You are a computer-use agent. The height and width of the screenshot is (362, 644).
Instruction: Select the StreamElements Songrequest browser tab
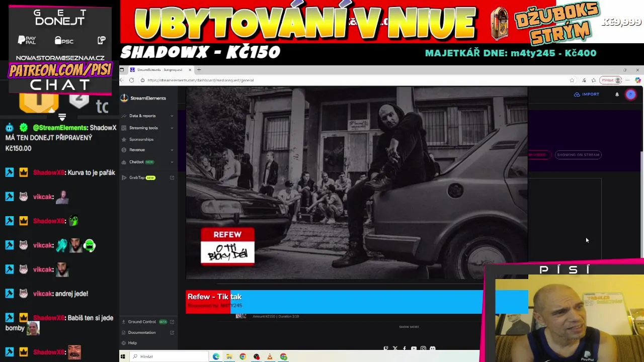click(160, 70)
